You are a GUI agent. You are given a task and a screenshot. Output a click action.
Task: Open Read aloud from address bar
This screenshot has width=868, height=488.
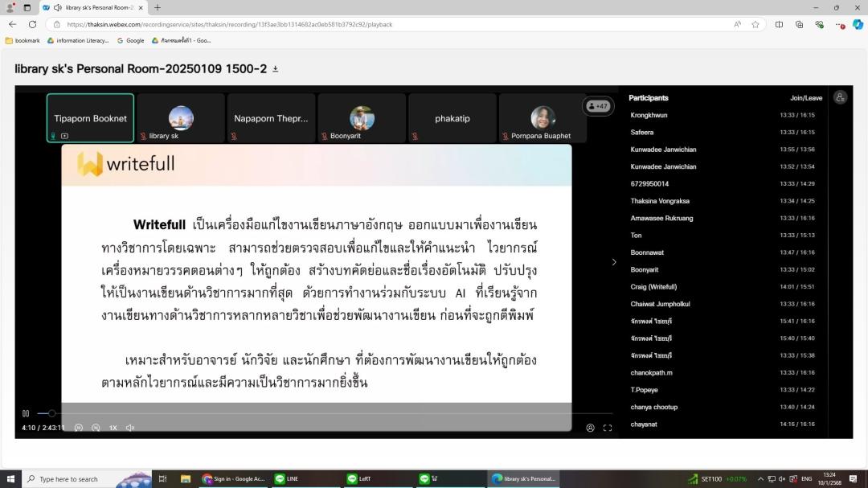tap(737, 24)
